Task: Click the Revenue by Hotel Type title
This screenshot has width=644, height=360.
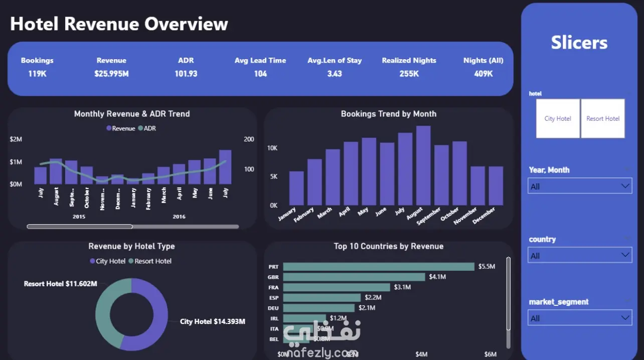Action: pos(131,246)
